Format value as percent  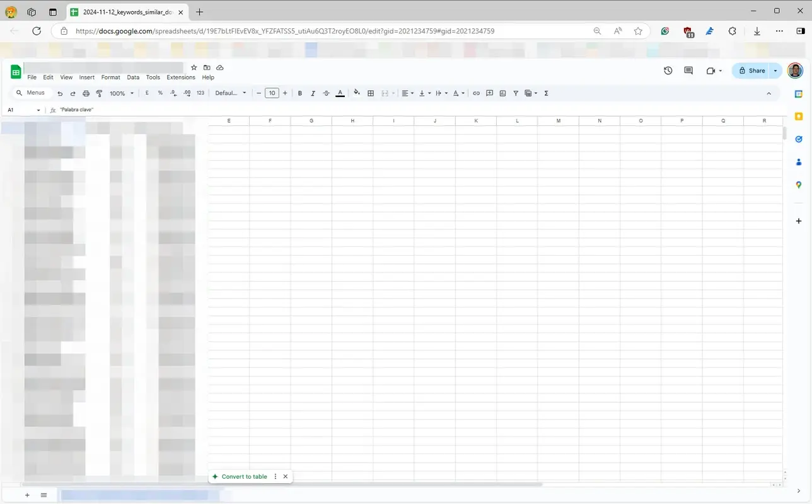coord(159,93)
